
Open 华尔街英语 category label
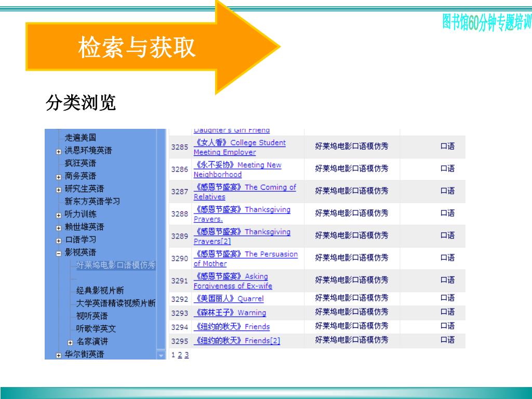coord(84,354)
